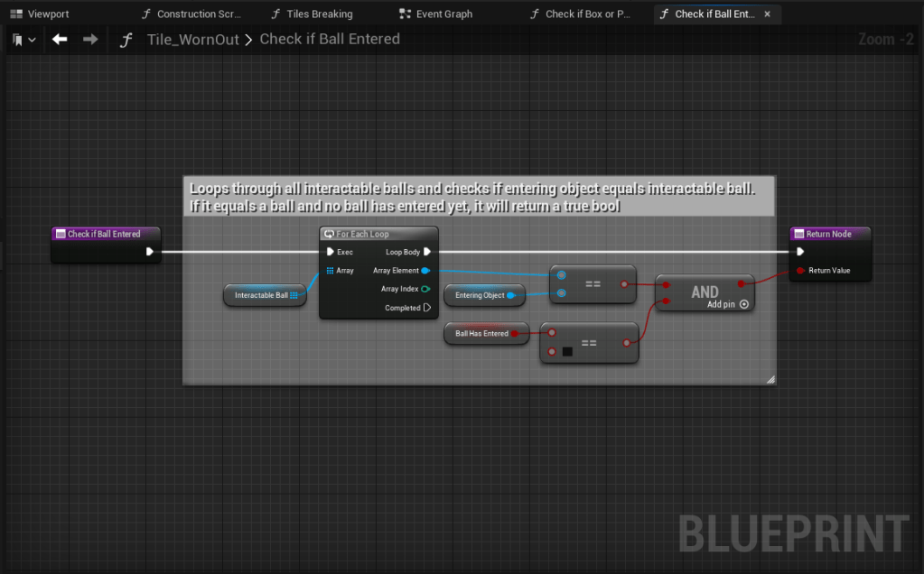Select the Entering Object variable node
Screen dimensions: 924x574
coord(480,295)
